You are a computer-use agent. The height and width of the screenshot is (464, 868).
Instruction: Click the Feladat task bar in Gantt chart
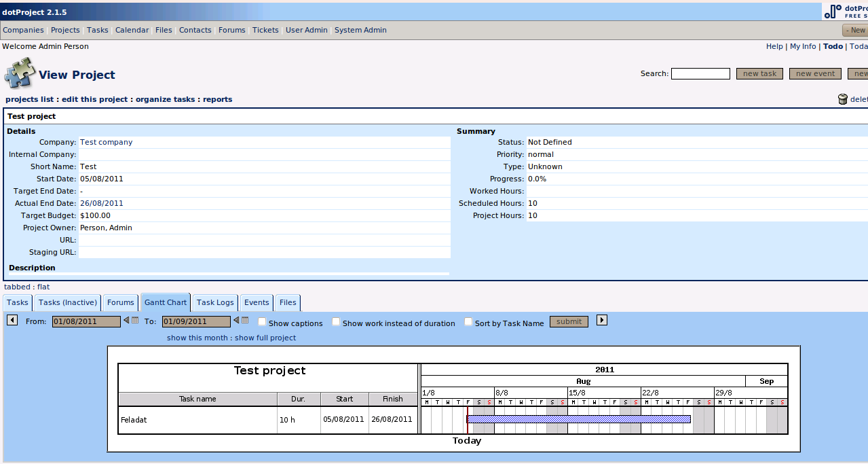578,419
